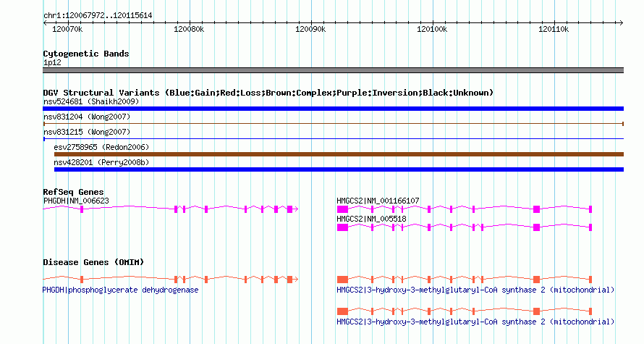This screenshot has height=344, width=644.
Task: Click the HMGCS2|NM_001166107 transcript label
Action: (378, 201)
